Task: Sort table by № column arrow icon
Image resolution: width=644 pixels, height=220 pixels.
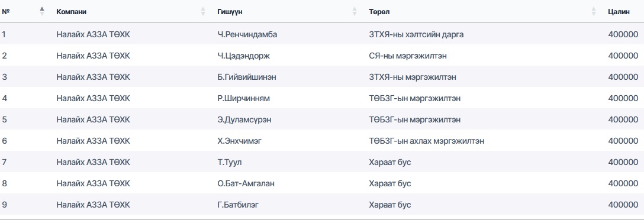Action: click(x=42, y=11)
